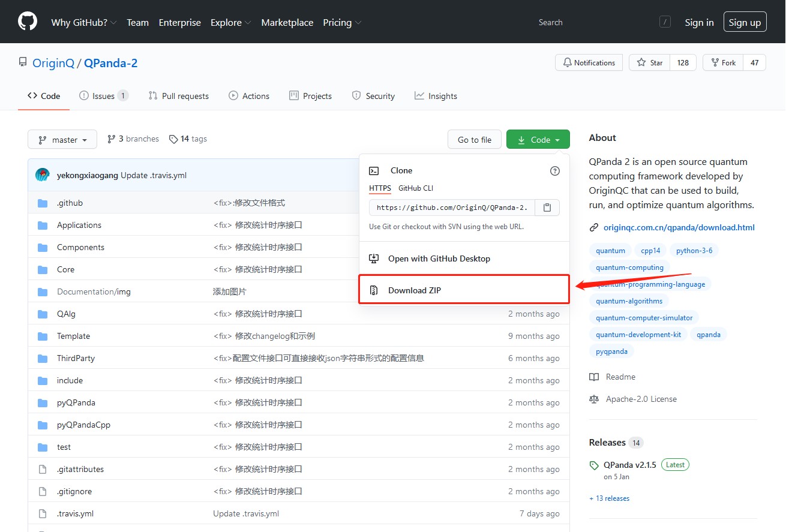Click the quantum-computing topic tag
Image resolution: width=786 pixels, height=532 pixels.
pos(629,267)
